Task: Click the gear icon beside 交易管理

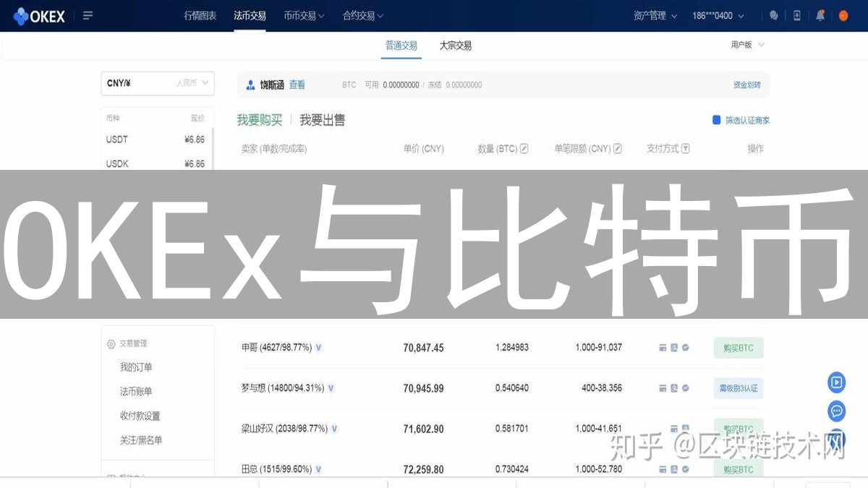Action: (111, 344)
